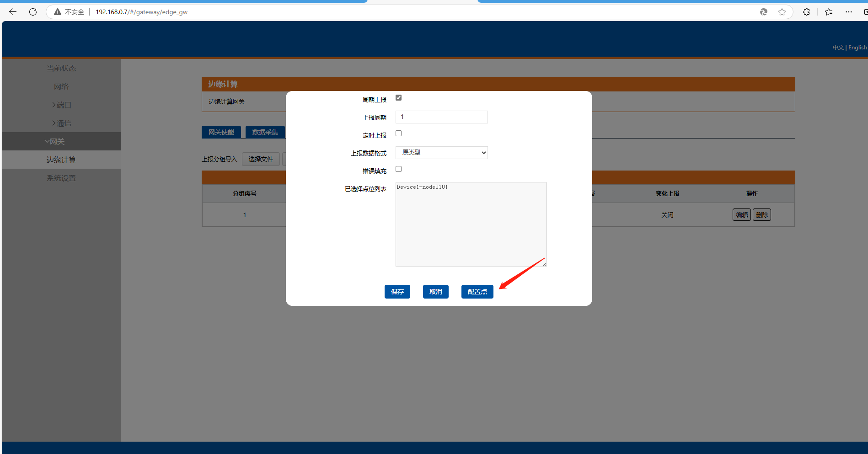The height and width of the screenshot is (454, 868).
Task: Click 选择文件 to import groups
Action: [x=261, y=159]
